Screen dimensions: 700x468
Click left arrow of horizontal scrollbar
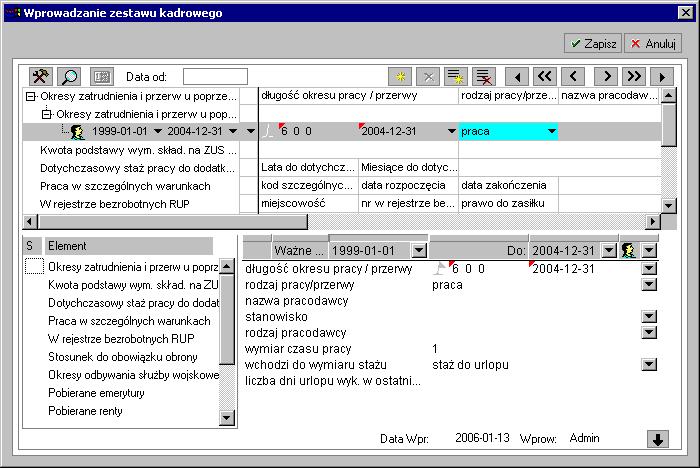[30, 221]
